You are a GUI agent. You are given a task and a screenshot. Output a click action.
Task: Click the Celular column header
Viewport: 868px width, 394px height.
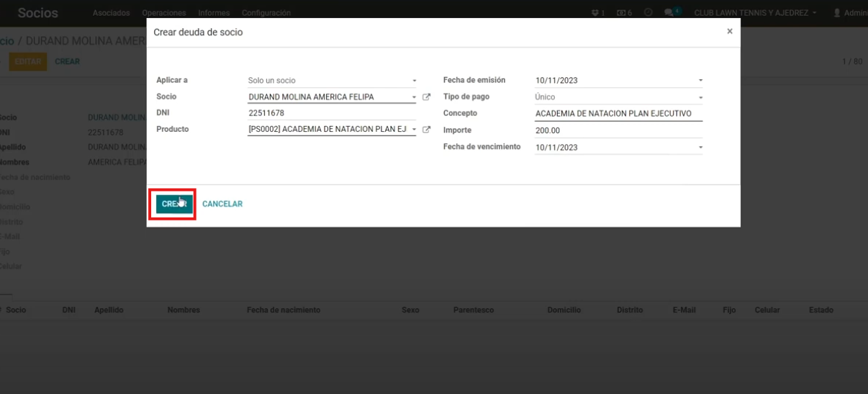coord(767,310)
